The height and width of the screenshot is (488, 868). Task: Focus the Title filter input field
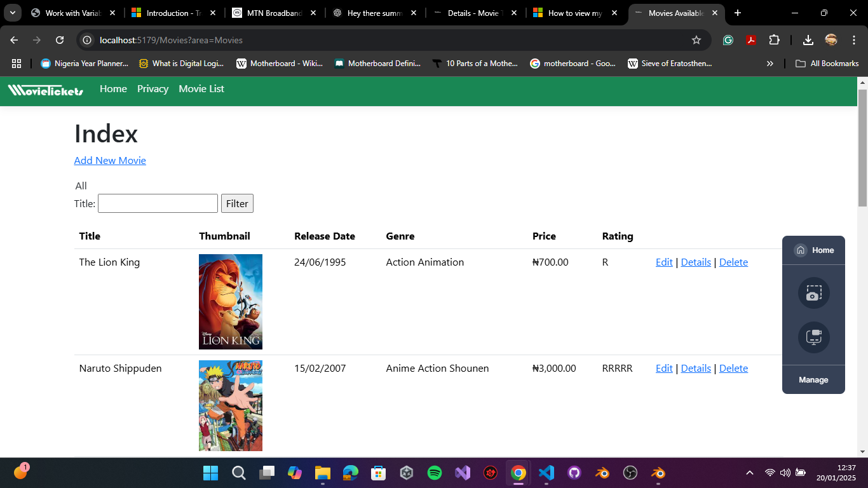(x=158, y=203)
